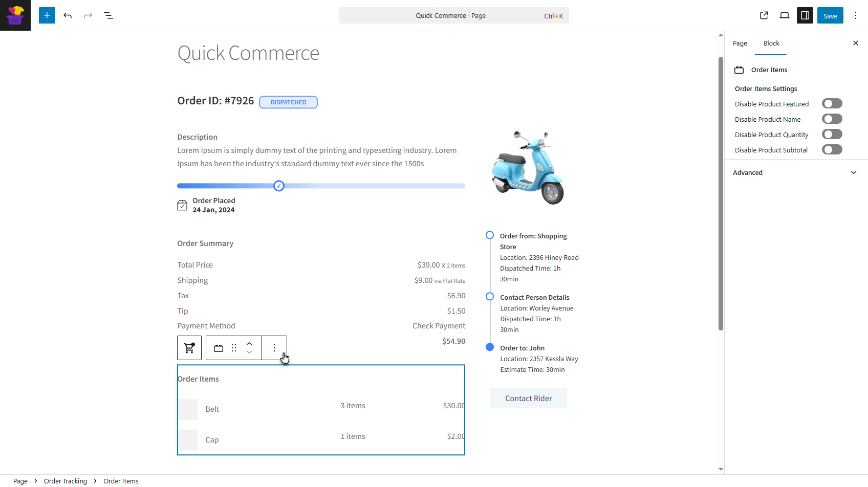Image resolution: width=868 pixels, height=487 pixels.
Task: Open the Document Overview list
Action: [x=108, y=15]
